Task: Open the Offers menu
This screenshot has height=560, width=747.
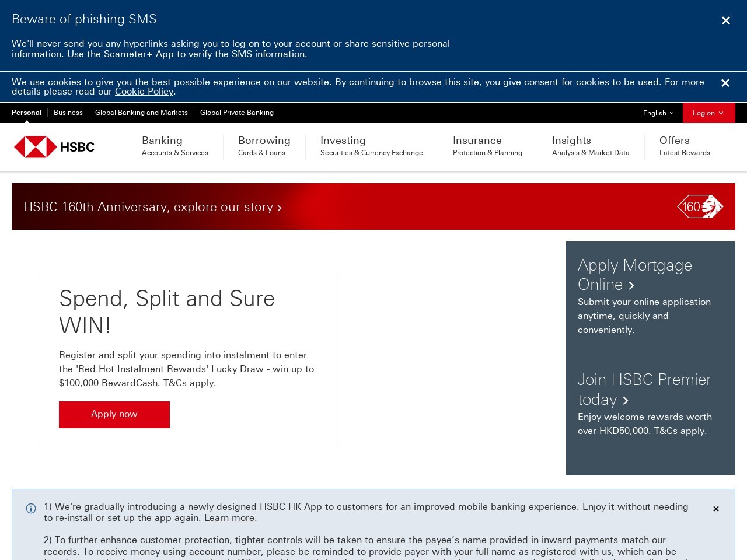Action: pyautogui.click(x=685, y=146)
